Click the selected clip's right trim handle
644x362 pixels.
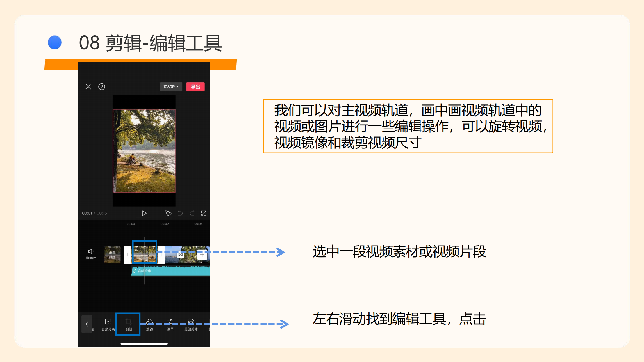(x=161, y=255)
